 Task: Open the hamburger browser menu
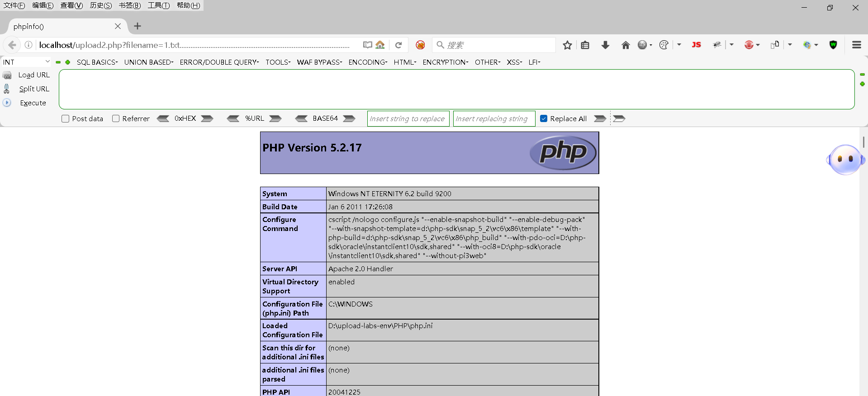856,45
